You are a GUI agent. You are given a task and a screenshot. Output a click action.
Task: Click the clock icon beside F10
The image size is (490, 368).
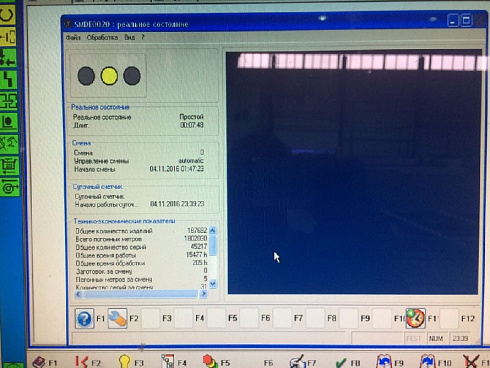point(415,319)
